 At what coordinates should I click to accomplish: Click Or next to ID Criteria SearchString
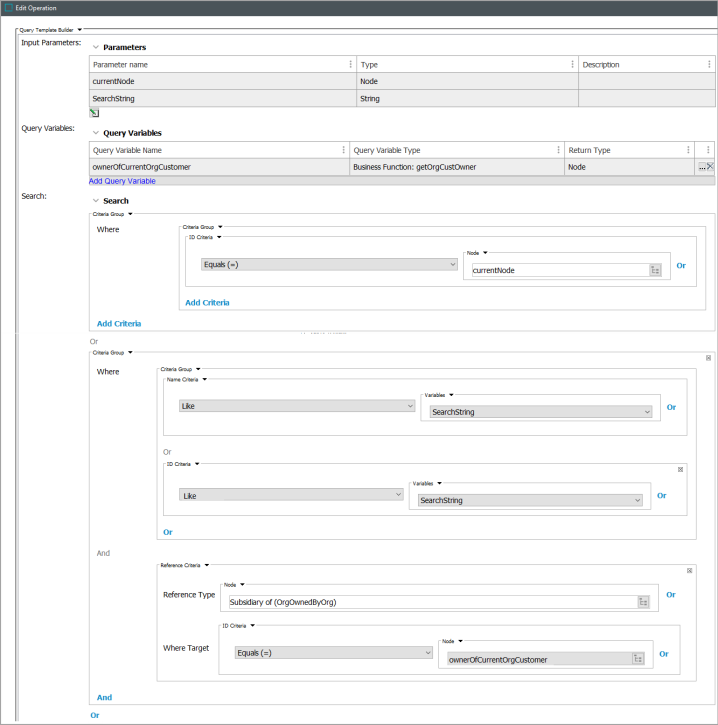pyautogui.click(x=662, y=496)
